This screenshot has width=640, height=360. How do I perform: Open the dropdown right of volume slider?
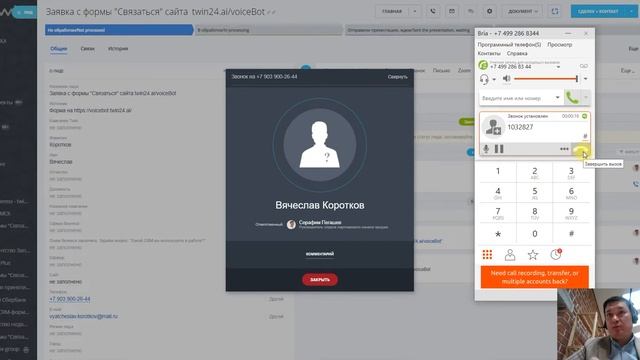click(585, 78)
